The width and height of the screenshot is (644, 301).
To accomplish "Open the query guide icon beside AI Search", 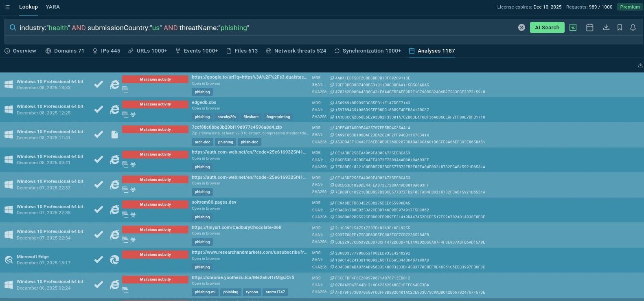I will pyautogui.click(x=573, y=27).
